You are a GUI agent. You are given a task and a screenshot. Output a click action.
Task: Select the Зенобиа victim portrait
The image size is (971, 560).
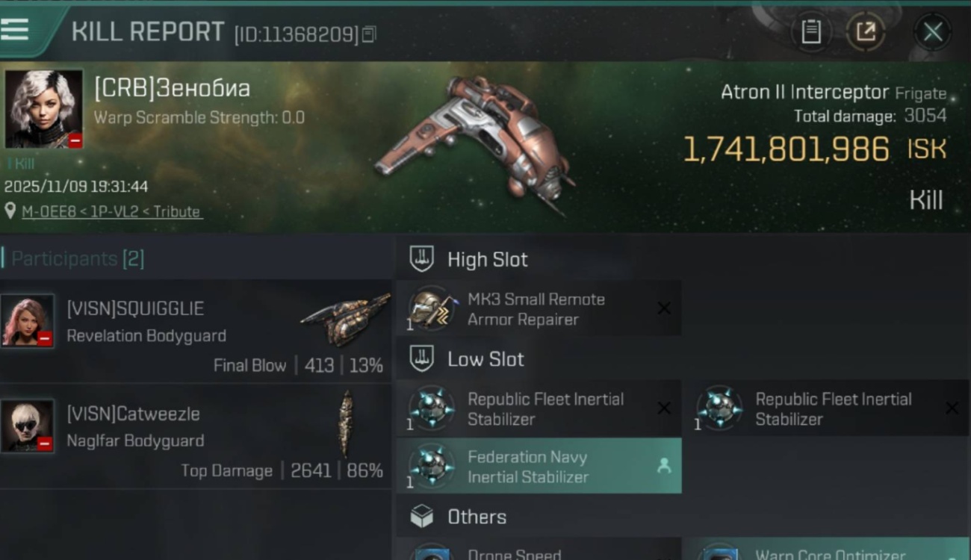[x=44, y=109]
